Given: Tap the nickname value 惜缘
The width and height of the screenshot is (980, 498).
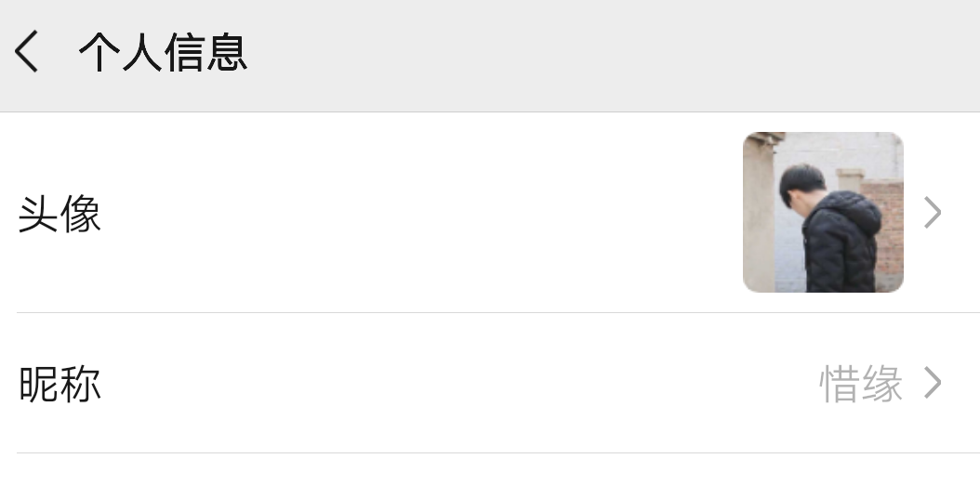Looking at the screenshot, I should click(861, 384).
